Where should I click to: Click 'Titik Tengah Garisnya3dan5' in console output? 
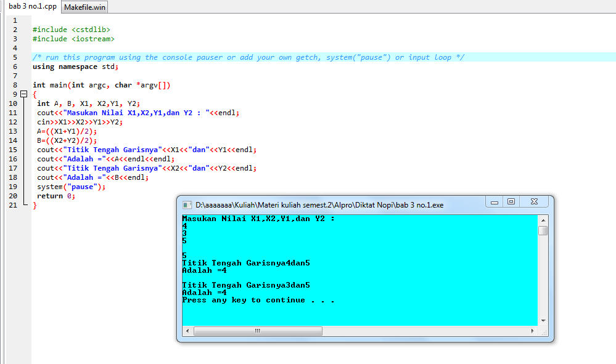[246, 285]
